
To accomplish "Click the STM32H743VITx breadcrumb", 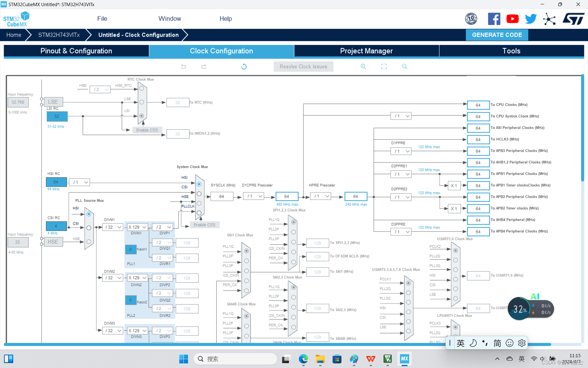I will 59,35.
